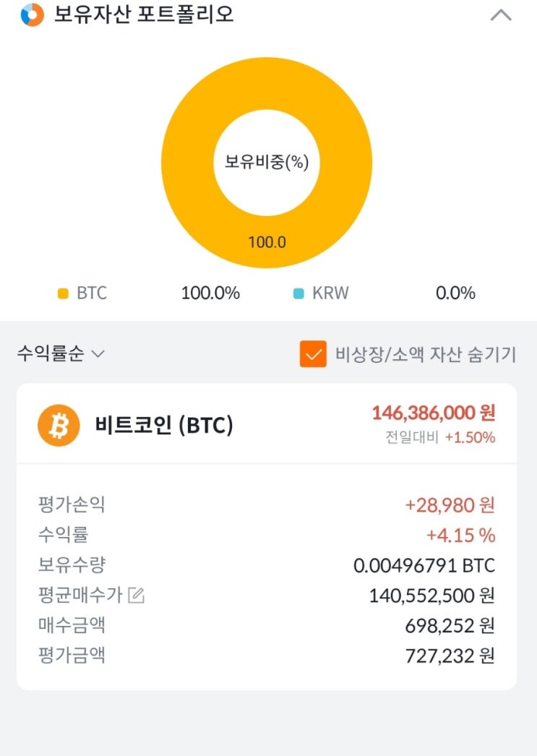Click the BTC legend label
This screenshot has width=537, height=756.
tap(92, 293)
